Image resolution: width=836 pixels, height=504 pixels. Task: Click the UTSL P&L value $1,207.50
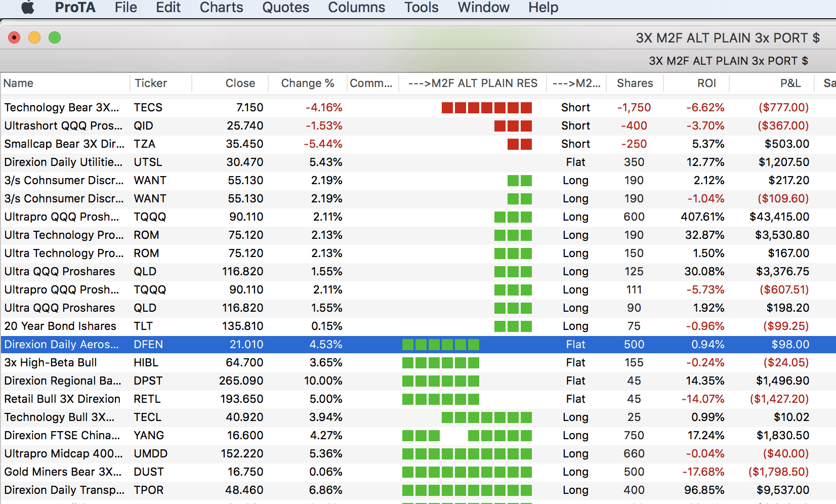tap(783, 162)
